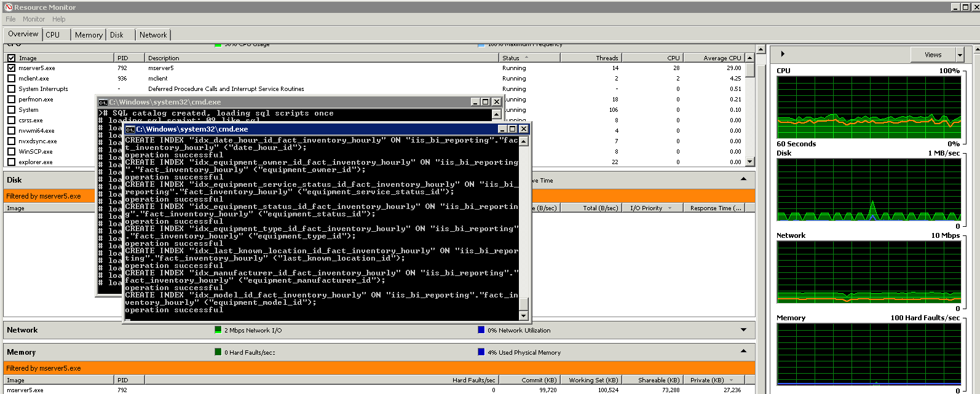The height and width of the screenshot is (394, 980).
Task: Switch to the Memory tab
Action: tap(89, 35)
